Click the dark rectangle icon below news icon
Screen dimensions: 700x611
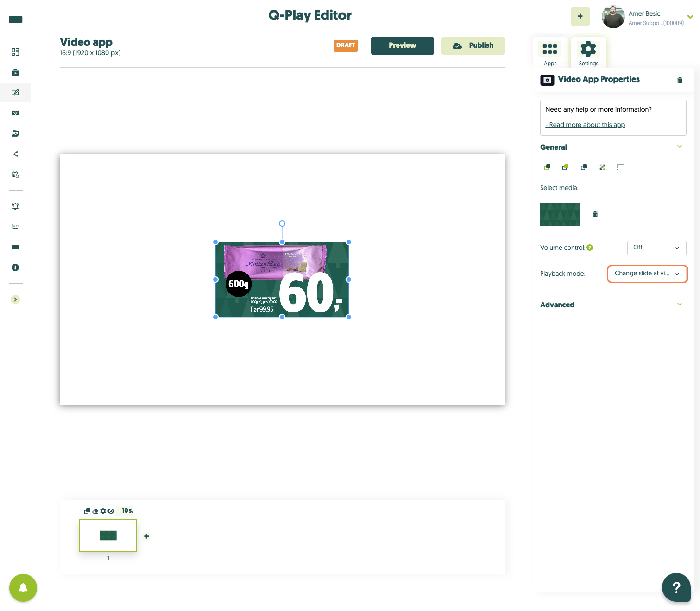15,247
